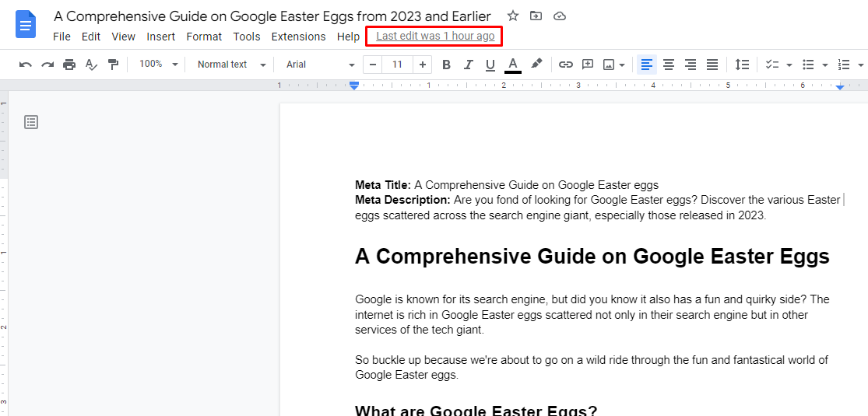The height and width of the screenshot is (416, 868).
Task: Center align the text
Action: (x=669, y=65)
